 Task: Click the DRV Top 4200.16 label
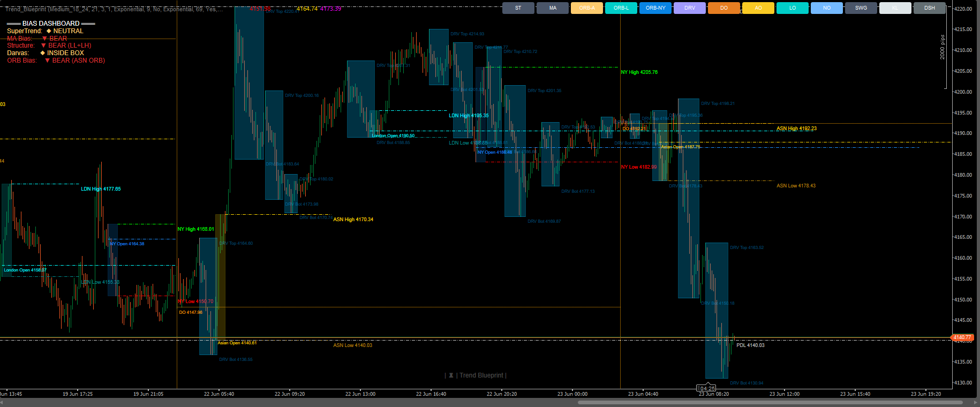click(x=302, y=96)
